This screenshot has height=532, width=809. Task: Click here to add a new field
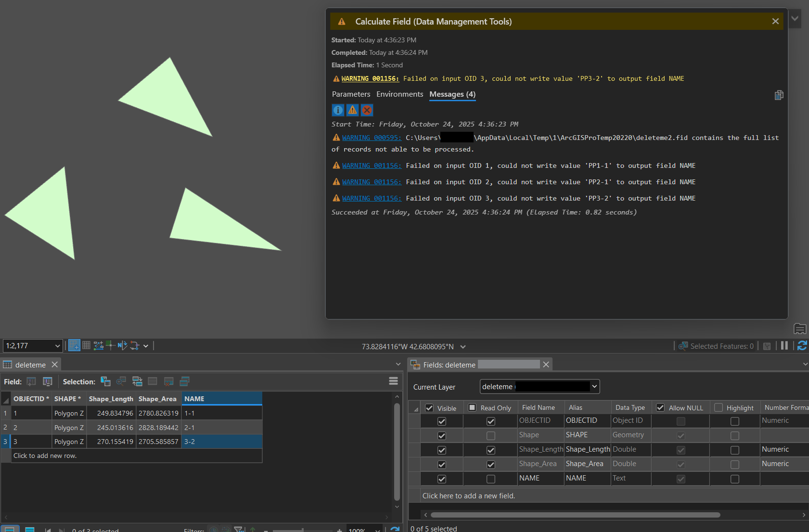[468, 496]
